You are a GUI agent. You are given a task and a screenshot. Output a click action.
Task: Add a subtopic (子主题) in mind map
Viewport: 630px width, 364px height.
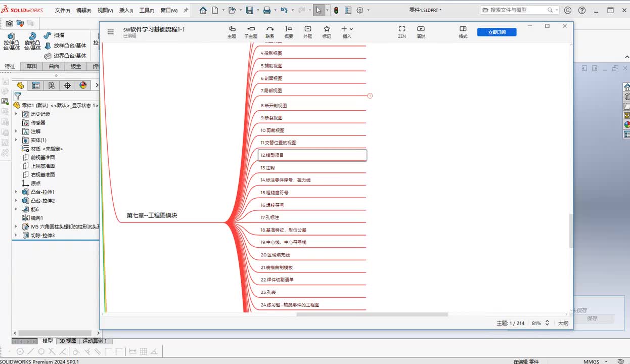click(251, 32)
